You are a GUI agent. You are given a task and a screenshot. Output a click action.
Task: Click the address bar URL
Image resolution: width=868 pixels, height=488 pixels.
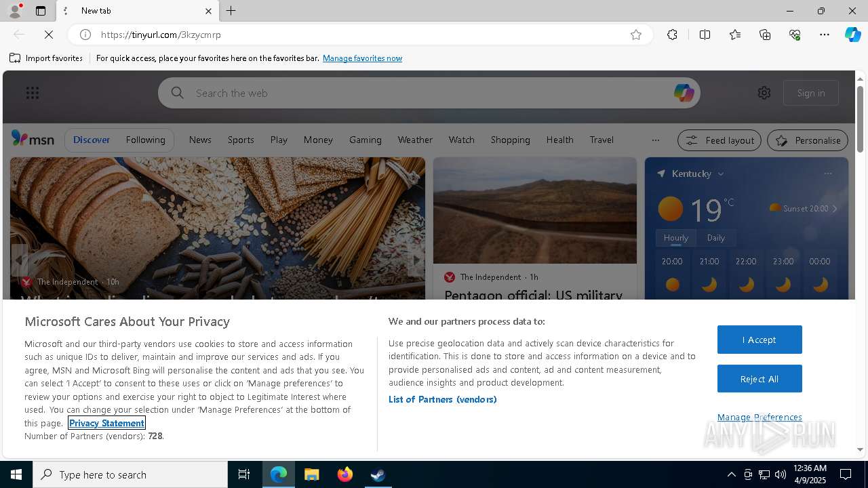(x=161, y=35)
